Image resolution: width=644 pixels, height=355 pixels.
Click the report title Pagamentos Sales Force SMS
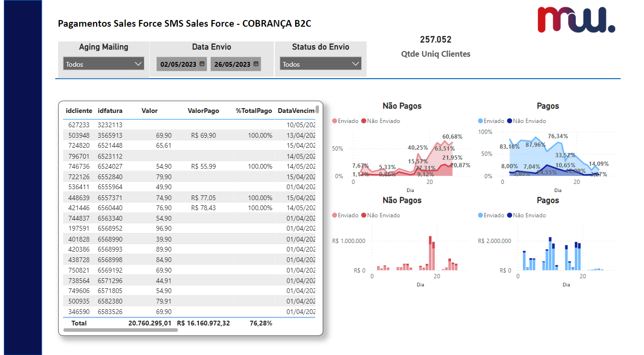pyautogui.click(x=184, y=23)
